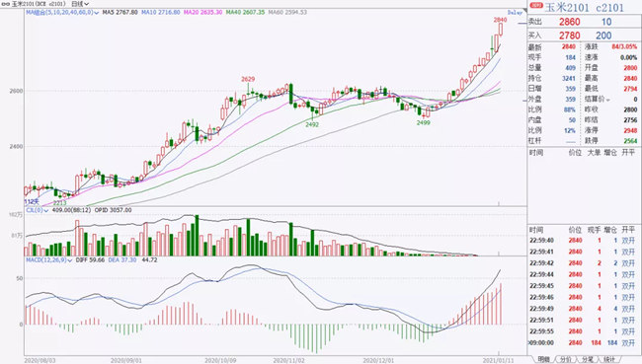Viewport: 642px width, 364px height.
Task: Switch to the 明细 tab
Action: coord(544,359)
